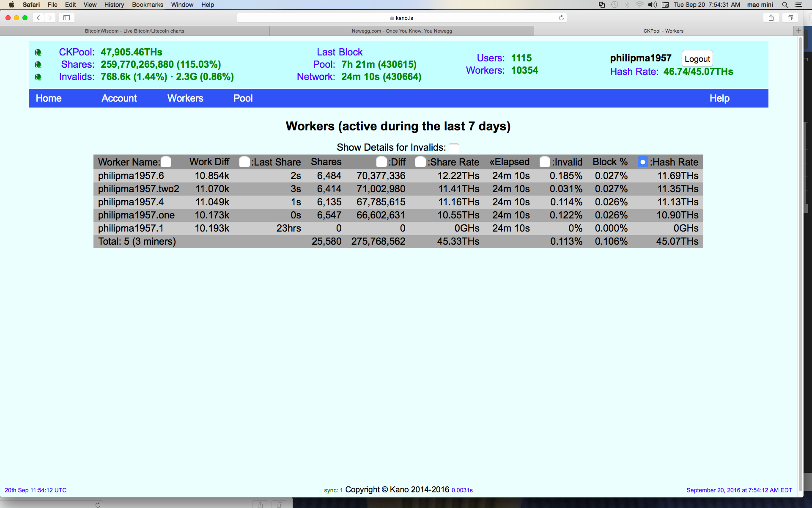Click the Apple menu icon
The height and width of the screenshot is (508, 812).
[11, 5]
